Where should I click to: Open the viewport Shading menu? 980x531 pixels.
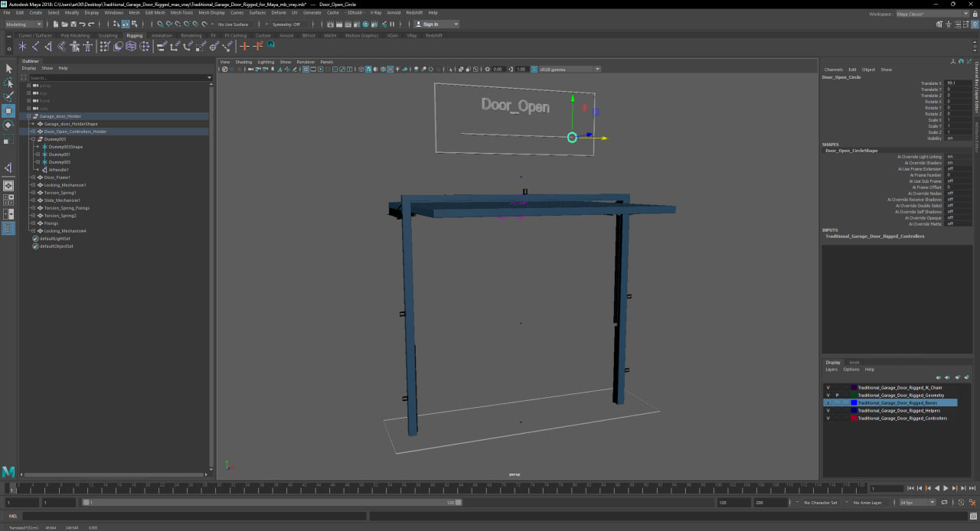[x=243, y=62]
